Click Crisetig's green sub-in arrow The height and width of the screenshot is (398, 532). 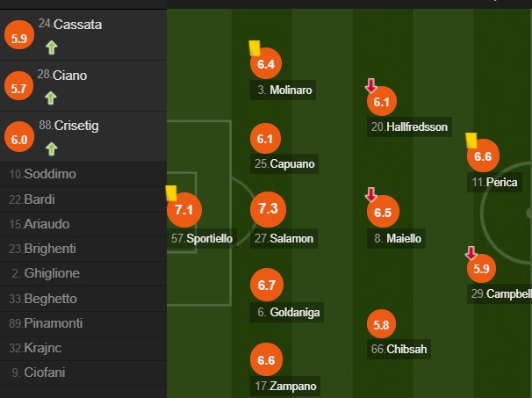coord(52,149)
